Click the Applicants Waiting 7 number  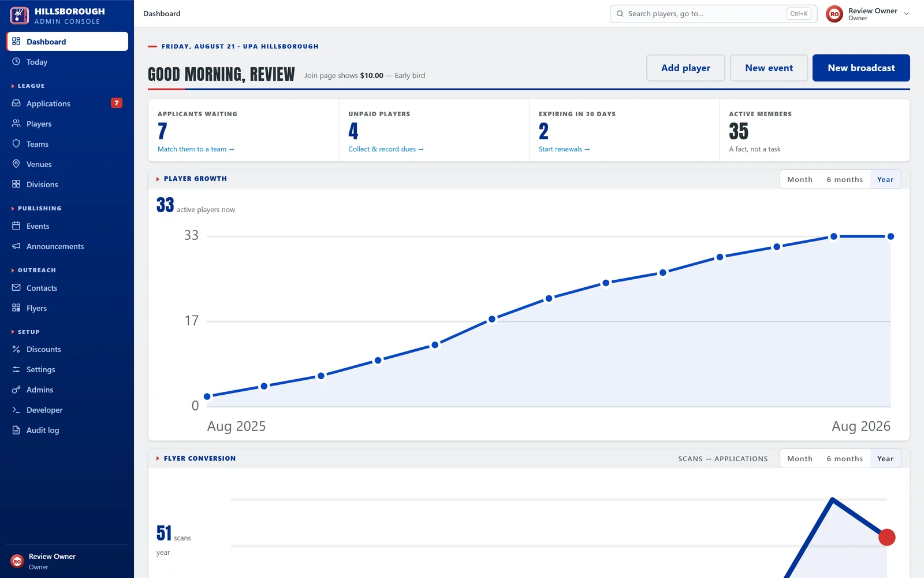pos(162,132)
